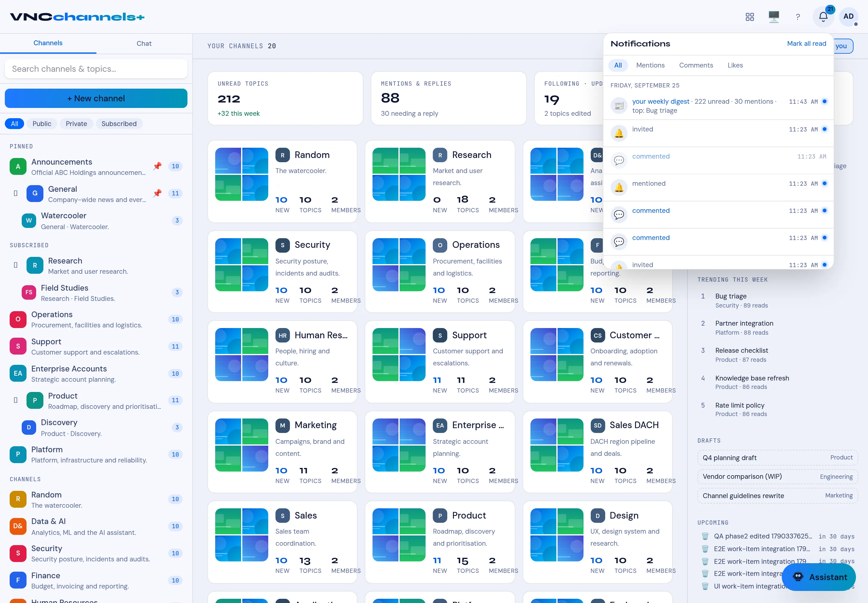Collapse the Research subscribed channel tree

tap(15, 265)
